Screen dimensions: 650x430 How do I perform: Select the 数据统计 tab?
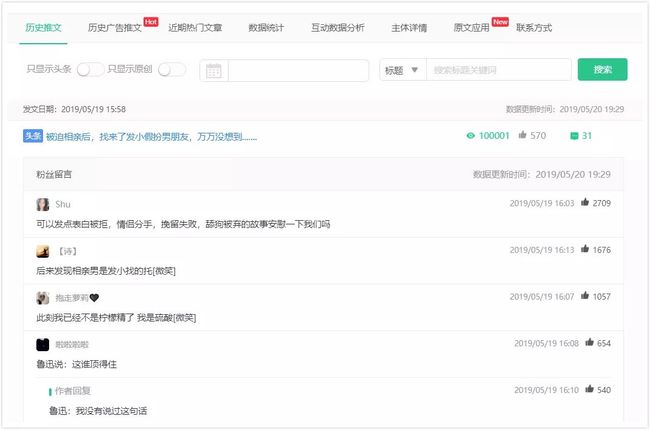tap(266, 28)
